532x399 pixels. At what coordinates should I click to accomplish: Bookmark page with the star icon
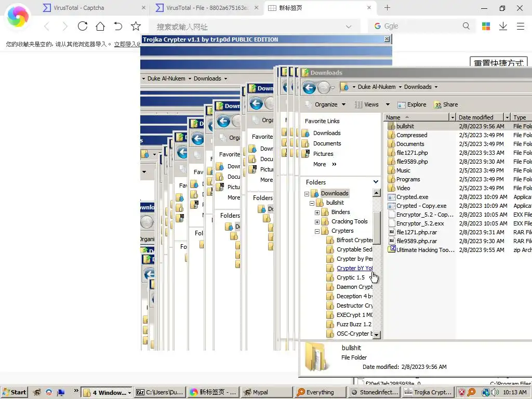[136, 26]
